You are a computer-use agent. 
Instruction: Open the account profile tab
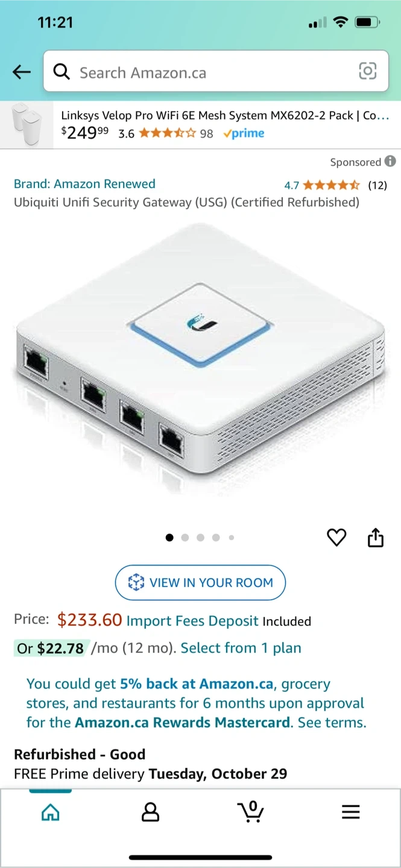point(150,812)
